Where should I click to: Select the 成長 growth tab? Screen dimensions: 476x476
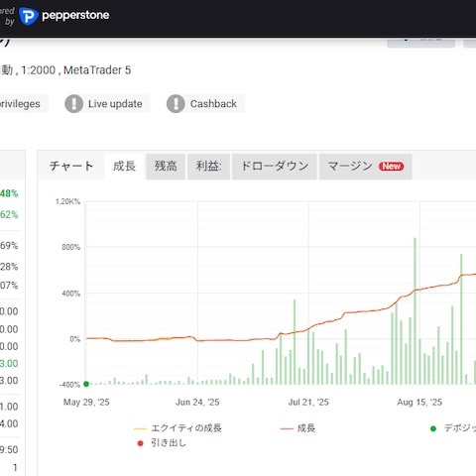124,167
